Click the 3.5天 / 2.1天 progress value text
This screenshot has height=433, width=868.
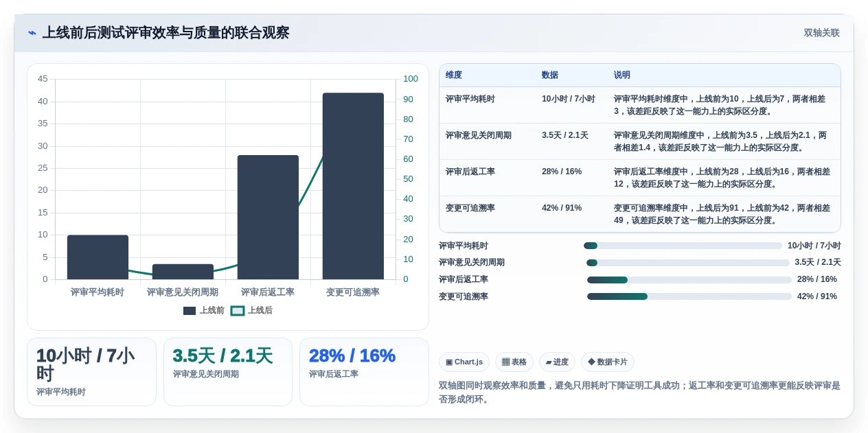(x=818, y=263)
